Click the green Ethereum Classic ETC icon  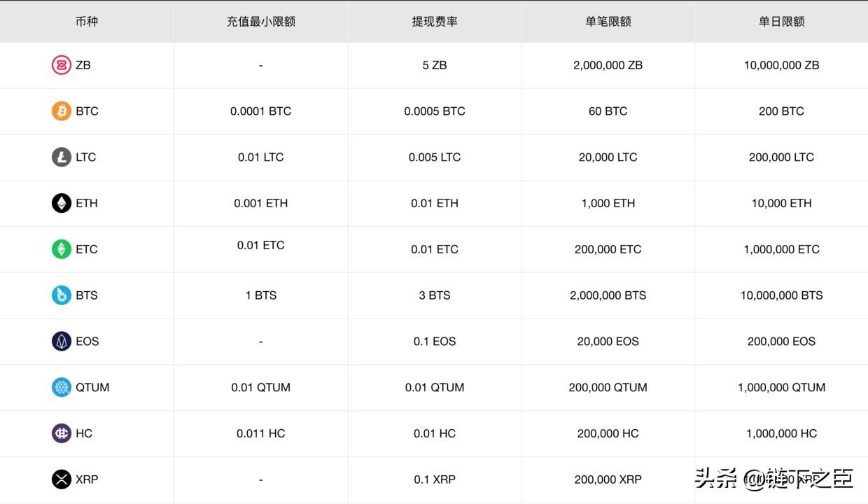[x=62, y=249]
